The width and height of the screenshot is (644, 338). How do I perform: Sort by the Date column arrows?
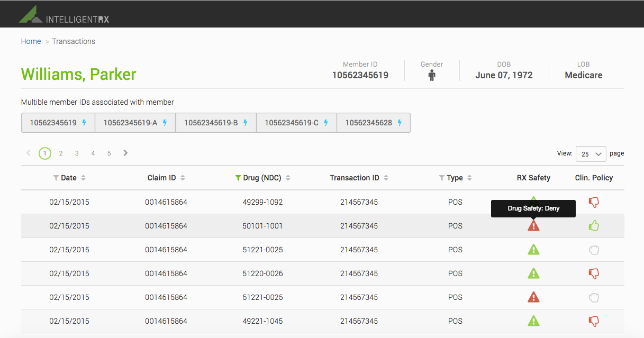[x=84, y=178]
